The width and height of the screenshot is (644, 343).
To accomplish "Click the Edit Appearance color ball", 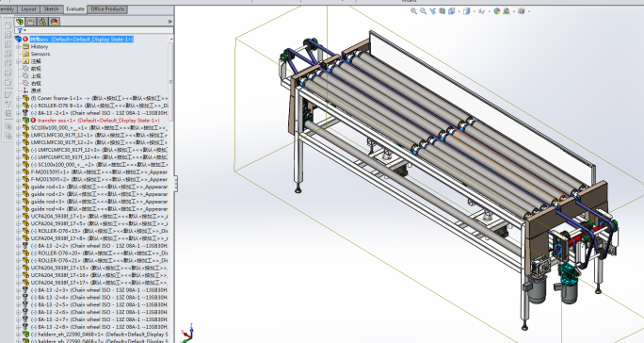I will coord(497,11).
